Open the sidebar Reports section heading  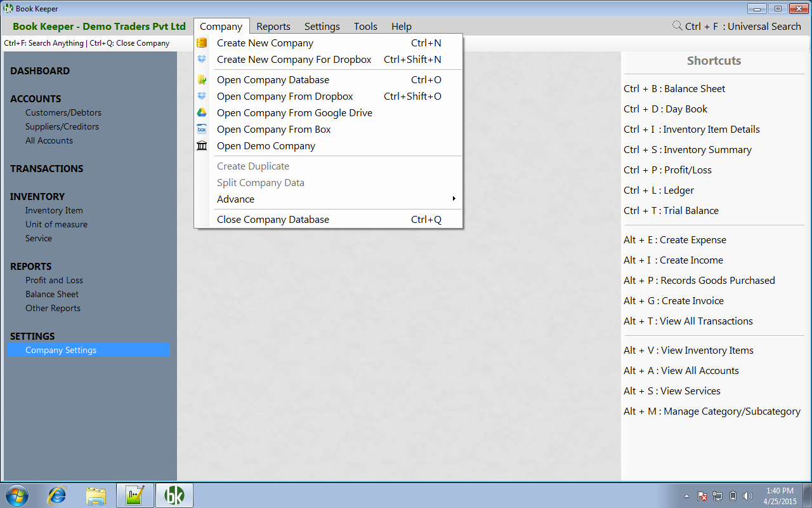(31, 267)
